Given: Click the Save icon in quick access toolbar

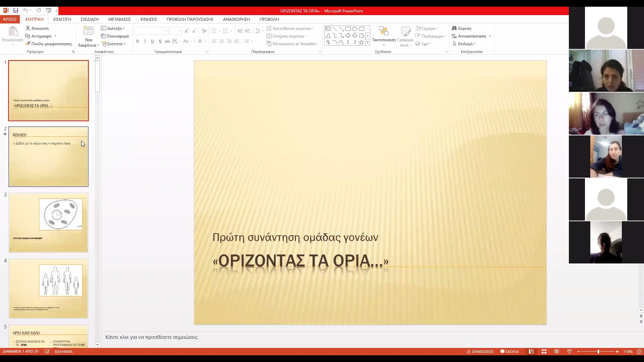Looking at the screenshot, I should (x=15, y=11).
